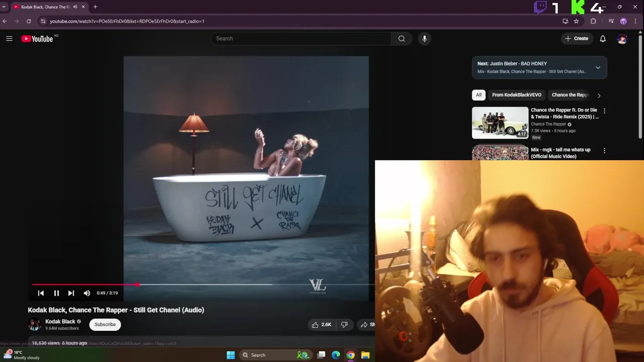Viewport: 644px width, 362px height.
Task: Open the Chance The Rapper channel name
Action: tap(548, 124)
